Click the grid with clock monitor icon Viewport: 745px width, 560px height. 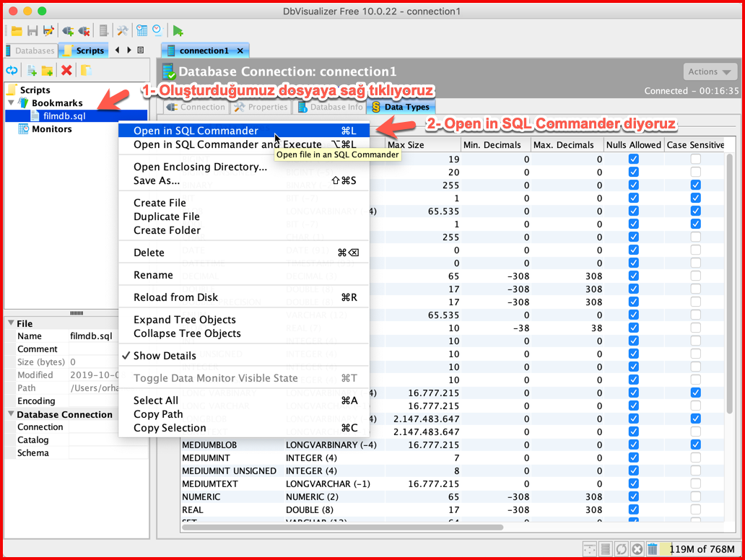[141, 31]
